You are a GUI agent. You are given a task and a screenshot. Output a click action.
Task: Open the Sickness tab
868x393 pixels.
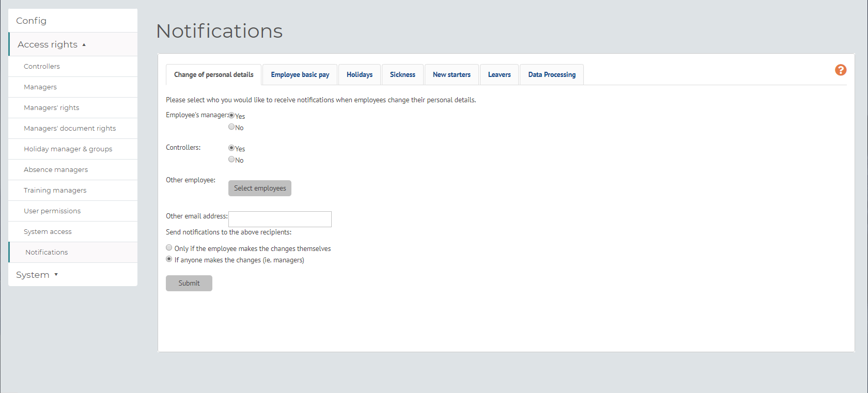402,74
